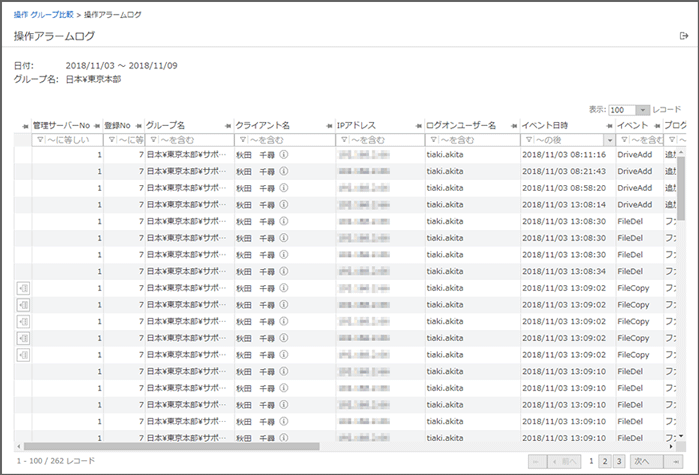Expand the イベント日時 filter dropdown arrow
The height and width of the screenshot is (475, 699).
(609, 140)
